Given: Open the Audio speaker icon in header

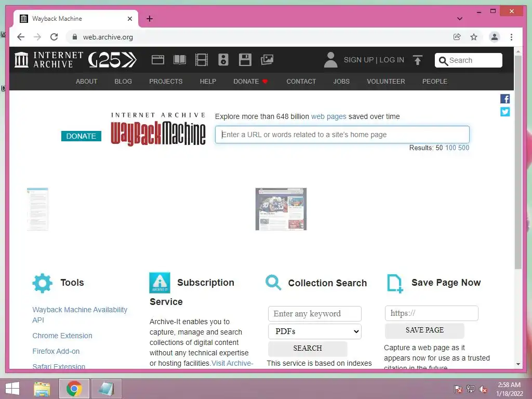Looking at the screenshot, I should pos(223,60).
